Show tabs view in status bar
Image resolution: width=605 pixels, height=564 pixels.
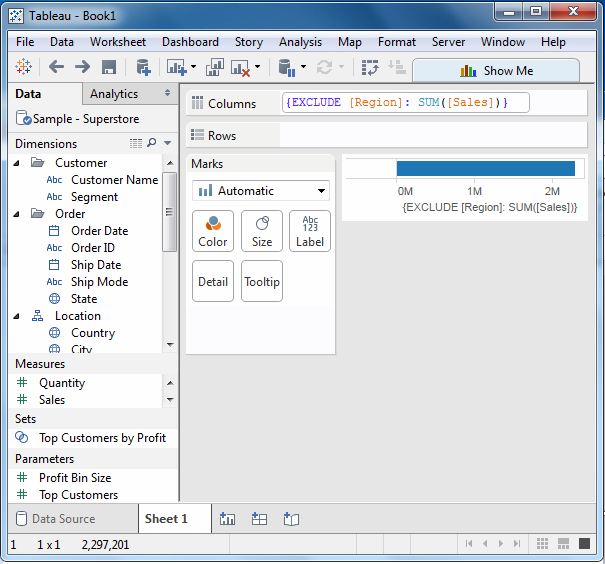pyautogui.click(x=585, y=544)
